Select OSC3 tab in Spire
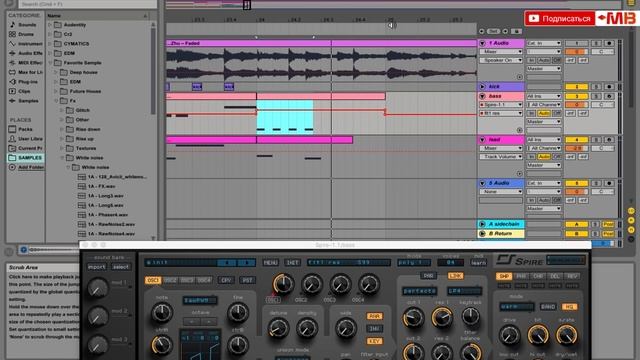The height and width of the screenshot is (360, 640). click(187, 280)
